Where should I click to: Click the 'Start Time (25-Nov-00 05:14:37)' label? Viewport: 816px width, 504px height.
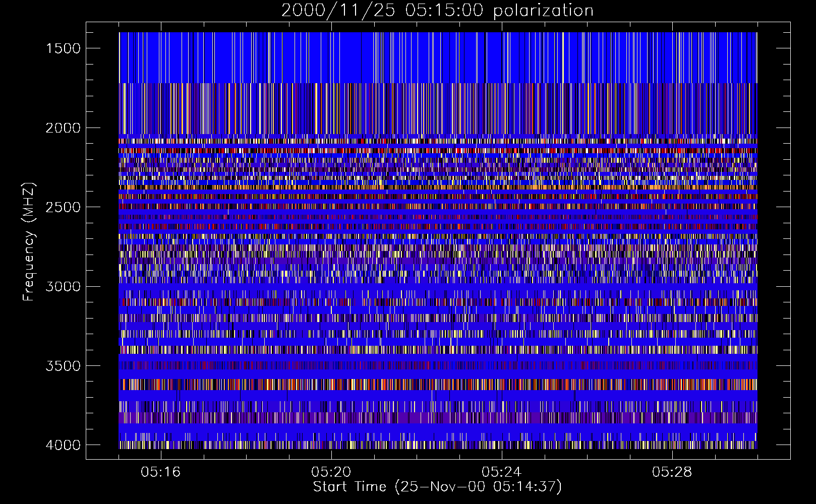437,487
